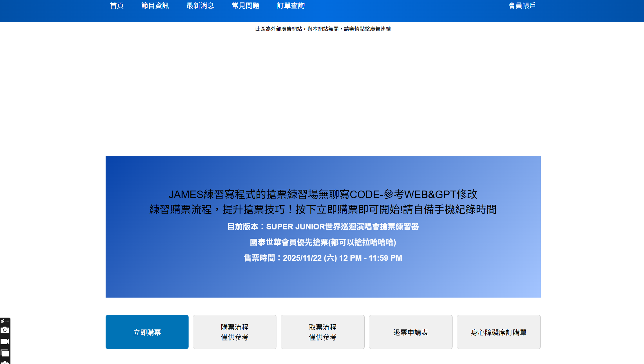Image resolution: width=644 pixels, height=364 pixels.
Task: Click the 身心障礙席訂購單 button
Action: 498,332
